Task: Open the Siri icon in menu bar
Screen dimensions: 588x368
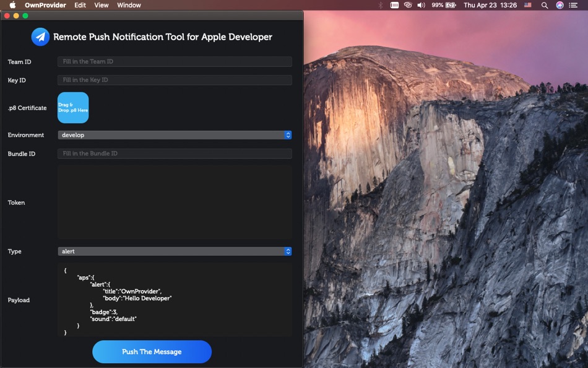Action: (560, 5)
